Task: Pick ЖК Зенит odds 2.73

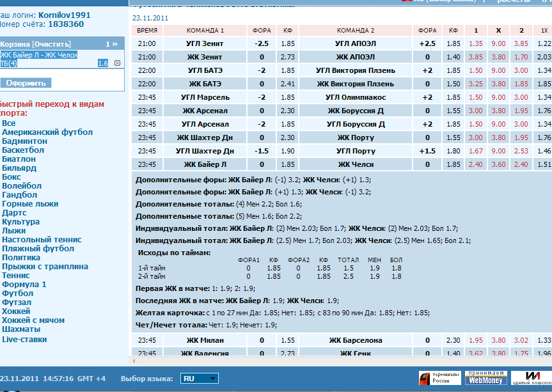Action: tap(288, 57)
